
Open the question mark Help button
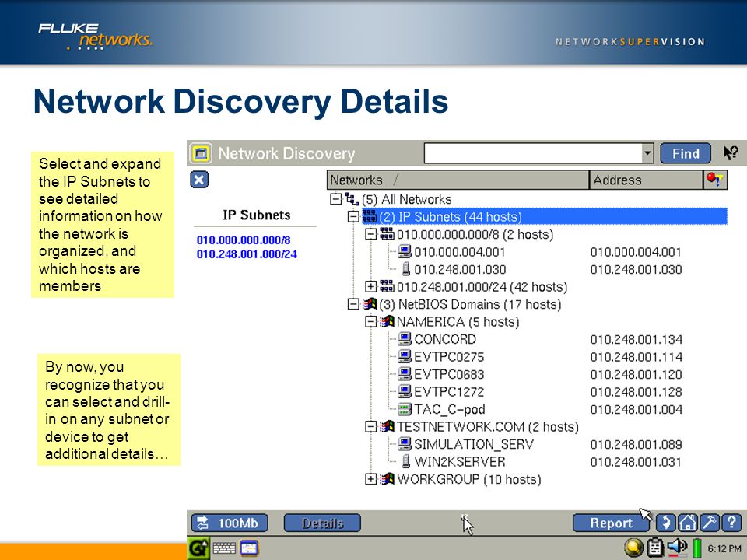tap(731, 523)
